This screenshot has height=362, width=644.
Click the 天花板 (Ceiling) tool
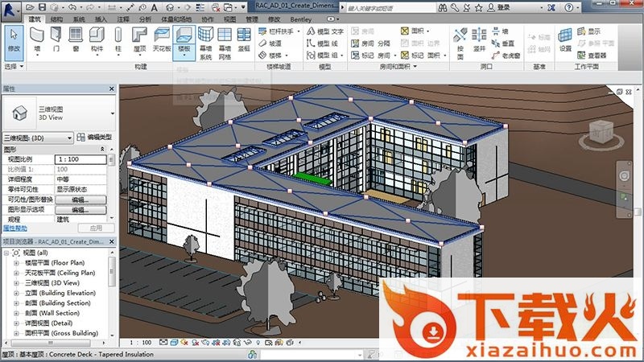point(162,38)
